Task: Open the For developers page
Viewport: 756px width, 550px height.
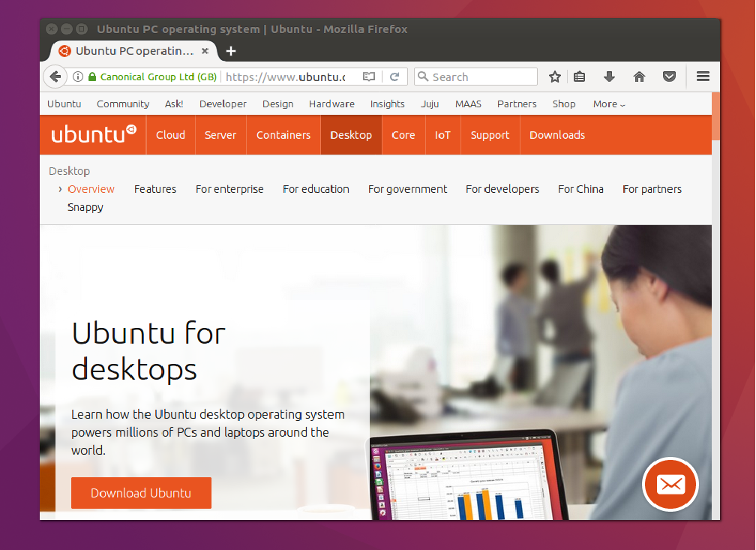Action: tap(502, 189)
